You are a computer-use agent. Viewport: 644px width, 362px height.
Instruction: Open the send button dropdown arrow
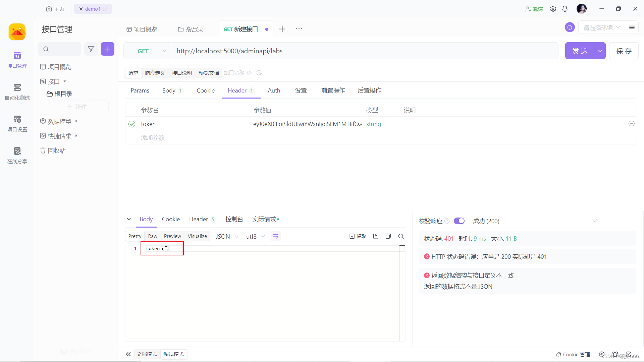click(600, 51)
